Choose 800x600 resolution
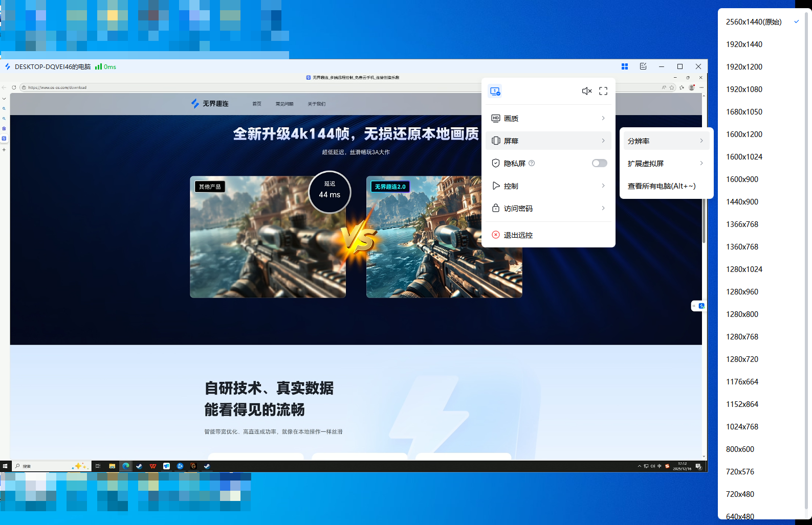This screenshot has height=525, width=812. pos(762,449)
